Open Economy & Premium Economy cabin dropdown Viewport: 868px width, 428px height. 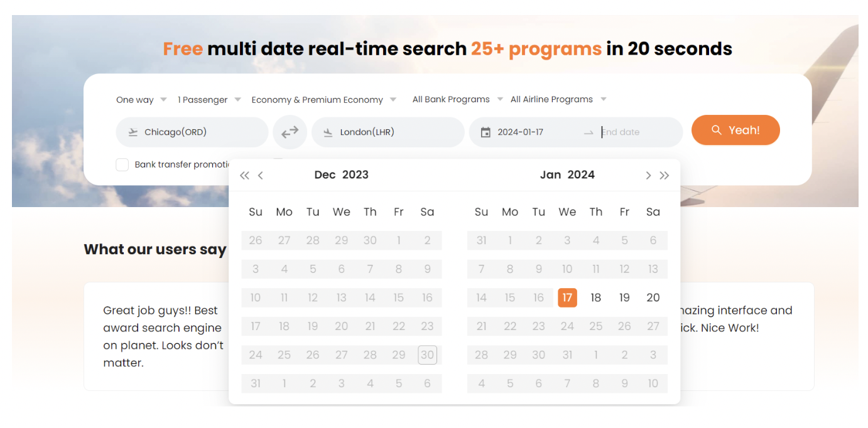pyautogui.click(x=323, y=100)
